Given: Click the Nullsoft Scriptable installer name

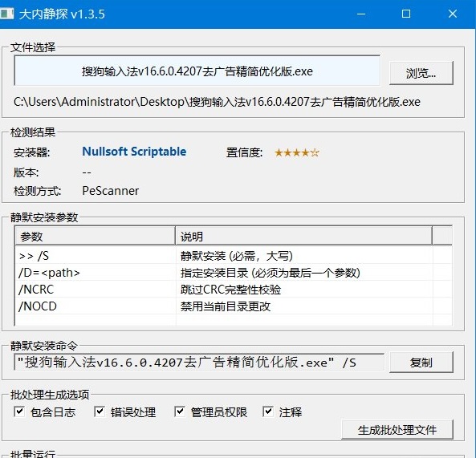Looking at the screenshot, I should [134, 151].
